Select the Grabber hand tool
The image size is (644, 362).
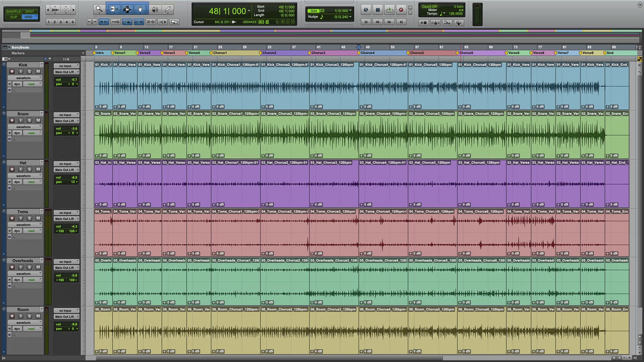point(141,9)
